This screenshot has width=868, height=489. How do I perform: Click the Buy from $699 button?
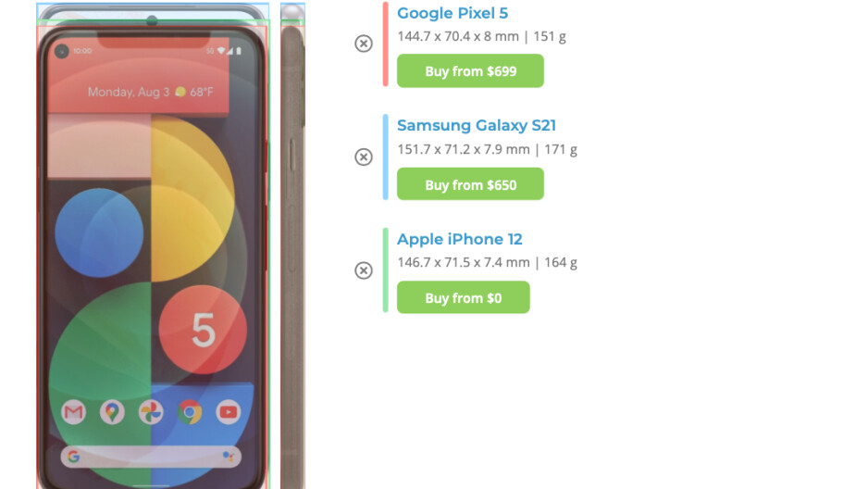click(470, 71)
